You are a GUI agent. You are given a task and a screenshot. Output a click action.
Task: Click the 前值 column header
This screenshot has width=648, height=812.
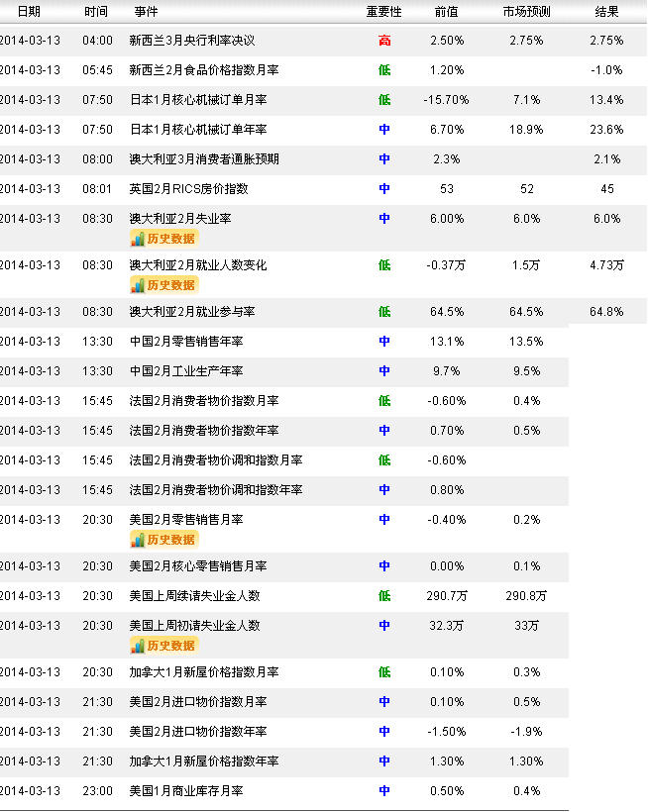click(x=447, y=12)
